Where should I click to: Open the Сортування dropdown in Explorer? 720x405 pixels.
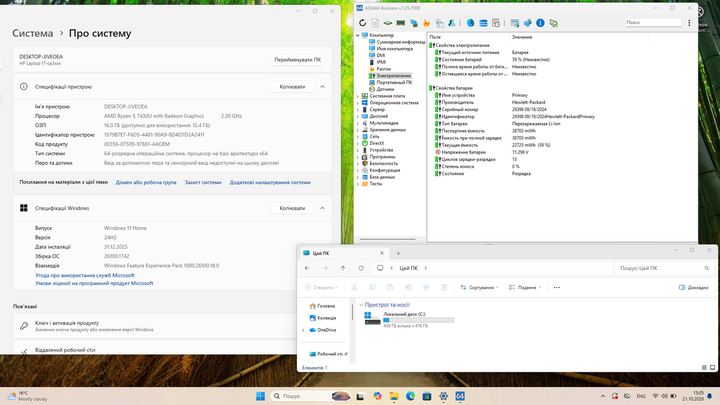pyautogui.click(x=479, y=287)
